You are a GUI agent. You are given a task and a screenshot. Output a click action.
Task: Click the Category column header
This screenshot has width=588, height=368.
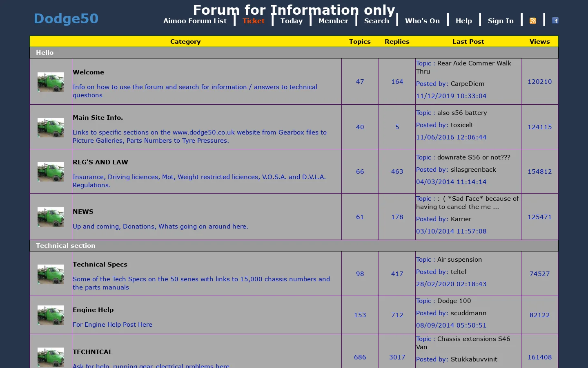click(x=185, y=42)
